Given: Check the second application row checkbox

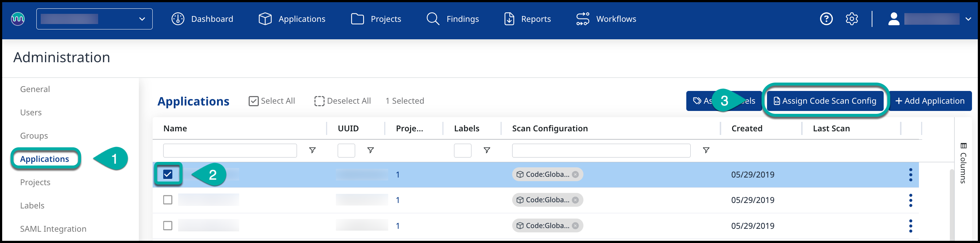Looking at the screenshot, I should (168, 200).
